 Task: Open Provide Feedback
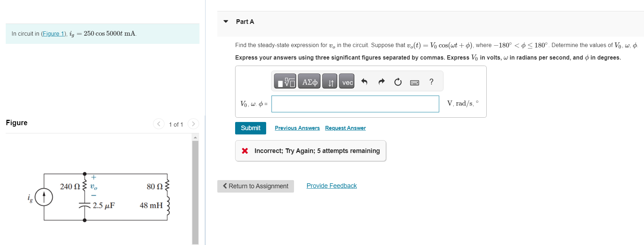click(x=331, y=185)
